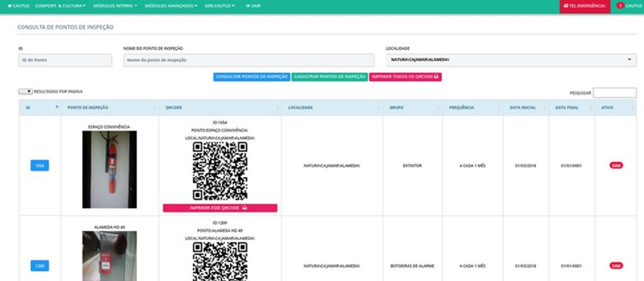Open the Espaço Convivência extinguisher photo
644x281 pixels.
tap(110, 170)
